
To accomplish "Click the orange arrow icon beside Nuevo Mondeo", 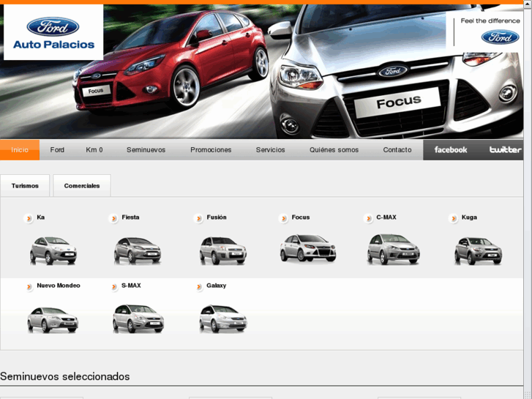I will coord(29,287).
